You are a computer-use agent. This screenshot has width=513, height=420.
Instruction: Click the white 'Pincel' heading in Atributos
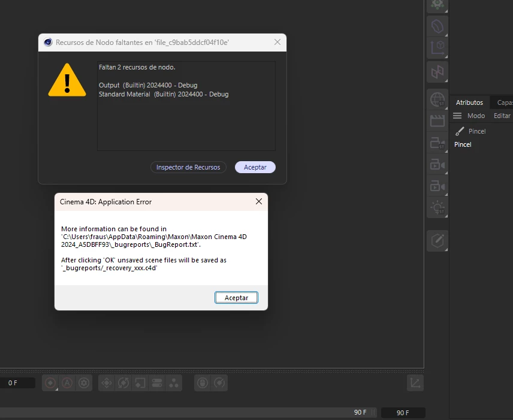[463, 144]
